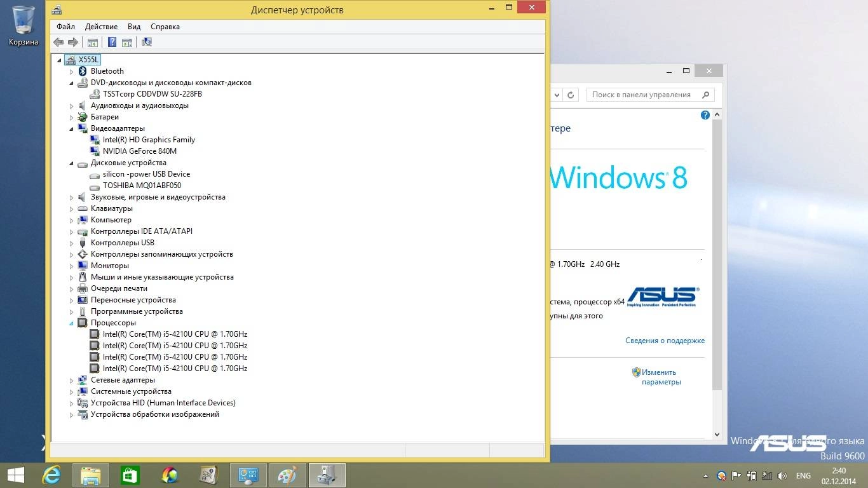This screenshot has height=488, width=868.
Task: Select the Компьютер category row
Action: (111, 220)
